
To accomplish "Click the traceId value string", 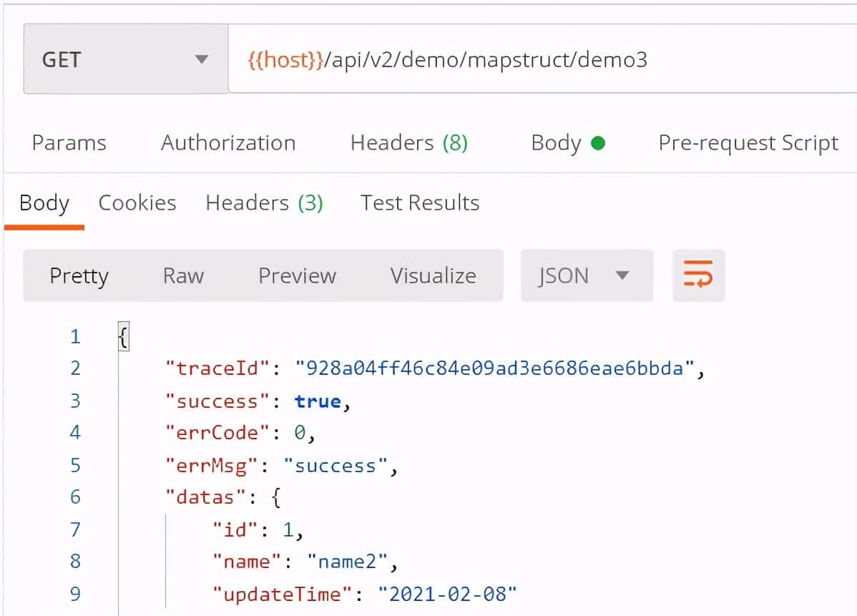I will (494, 369).
